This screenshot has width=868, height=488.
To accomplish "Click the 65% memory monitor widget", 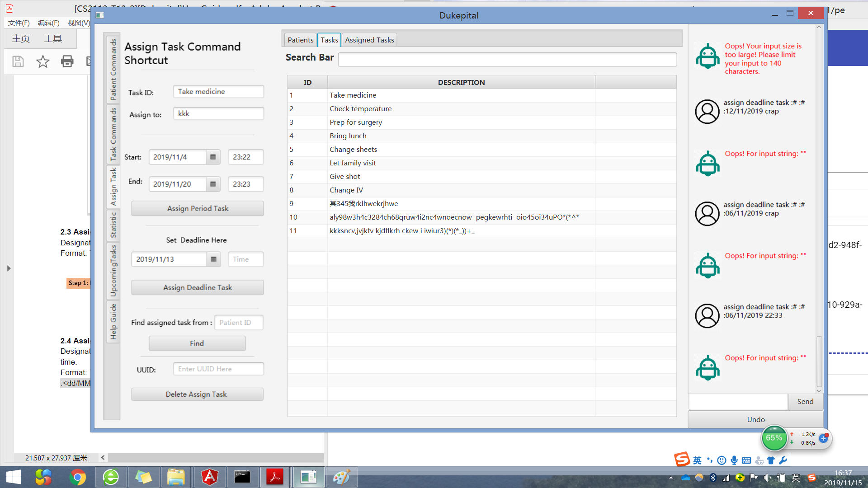I will pyautogui.click(x=774, y=438).
